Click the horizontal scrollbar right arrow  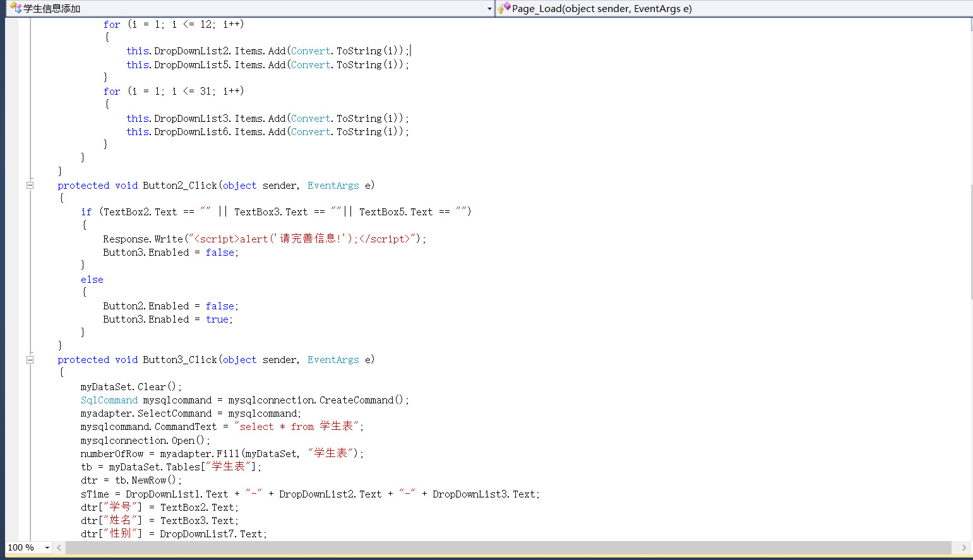(x=964, y=547)
